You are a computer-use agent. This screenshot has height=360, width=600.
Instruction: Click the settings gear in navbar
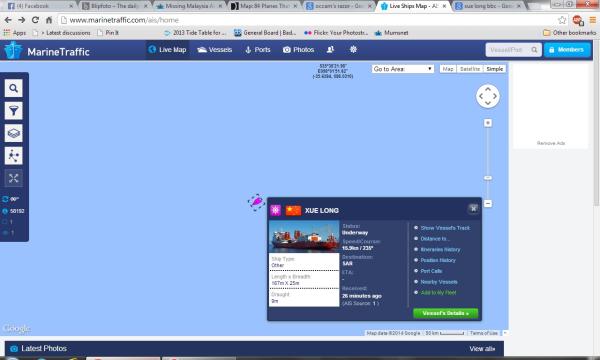pyautogui.click(x=353, y=49)
